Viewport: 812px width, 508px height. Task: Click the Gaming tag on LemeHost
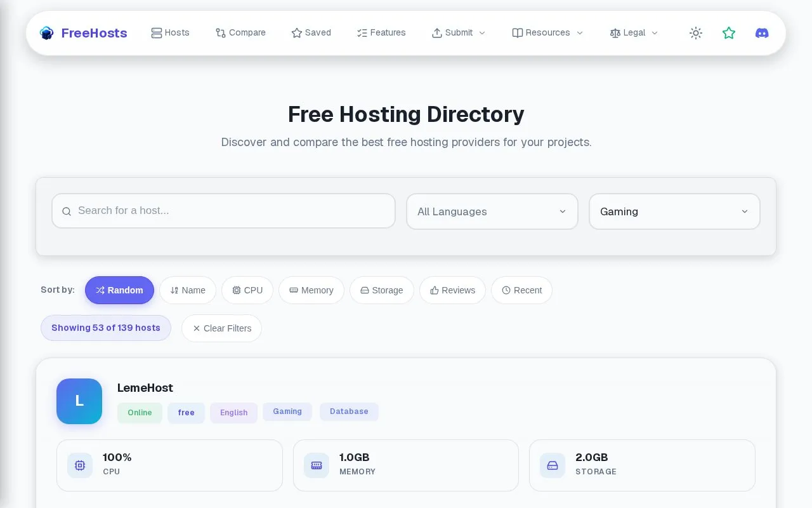pos(287,411)
